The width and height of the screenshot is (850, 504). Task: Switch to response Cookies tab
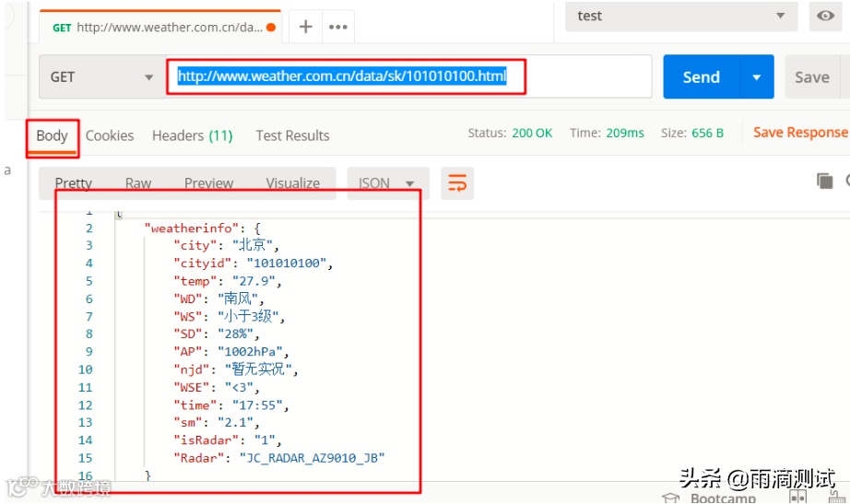pyautogui.click(x=110, y=135)
